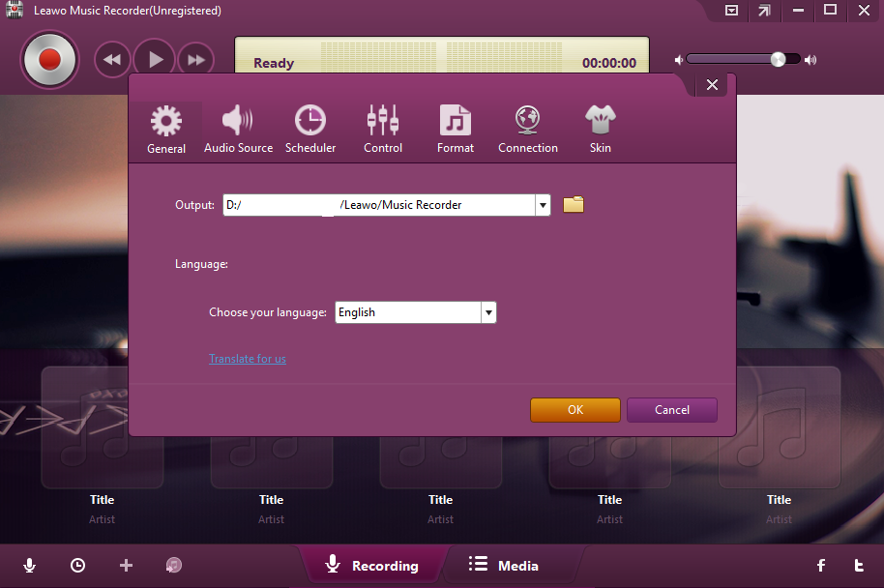This screenshot has width=884, height=588.
Task: Click the microphone audio source icon in bottom bar
Action: [x=29, y=566]
